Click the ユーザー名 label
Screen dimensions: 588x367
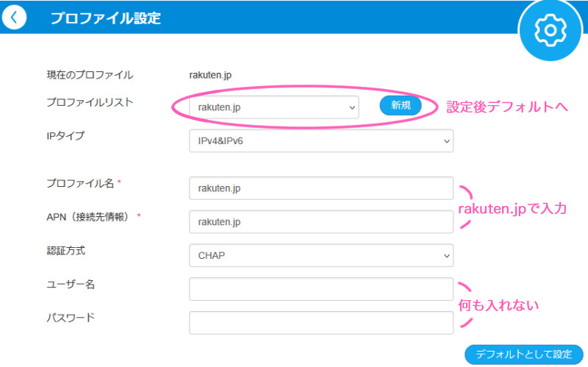[x=70, y=284]
